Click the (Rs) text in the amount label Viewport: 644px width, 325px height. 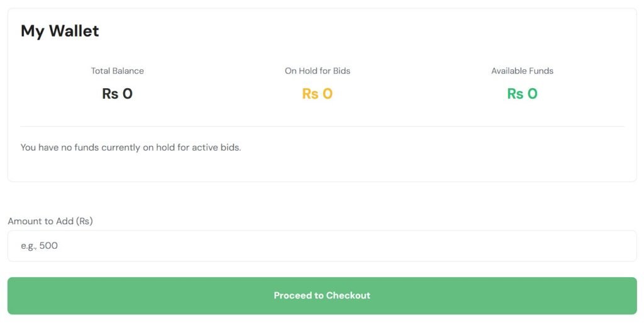[84, 221]
